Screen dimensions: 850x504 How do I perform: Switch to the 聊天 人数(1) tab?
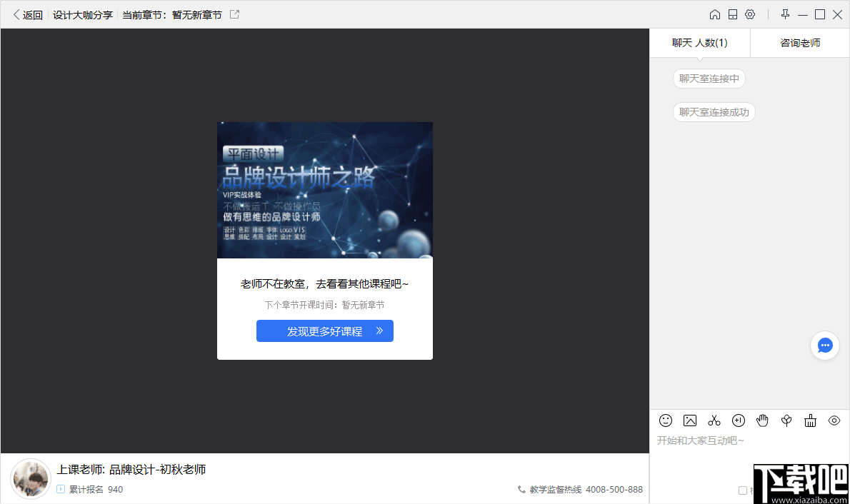pos(700,43)
